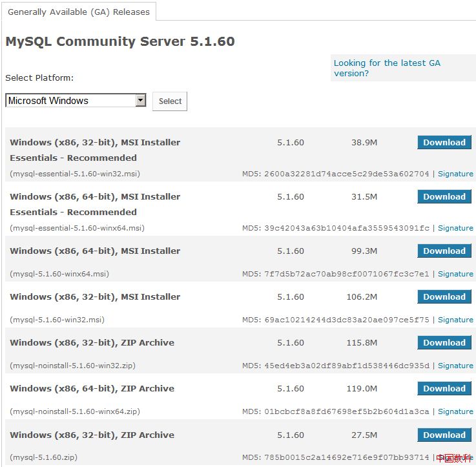Click the 'Select Platform:' label
The image size is (476, 467).
[39, 78]
